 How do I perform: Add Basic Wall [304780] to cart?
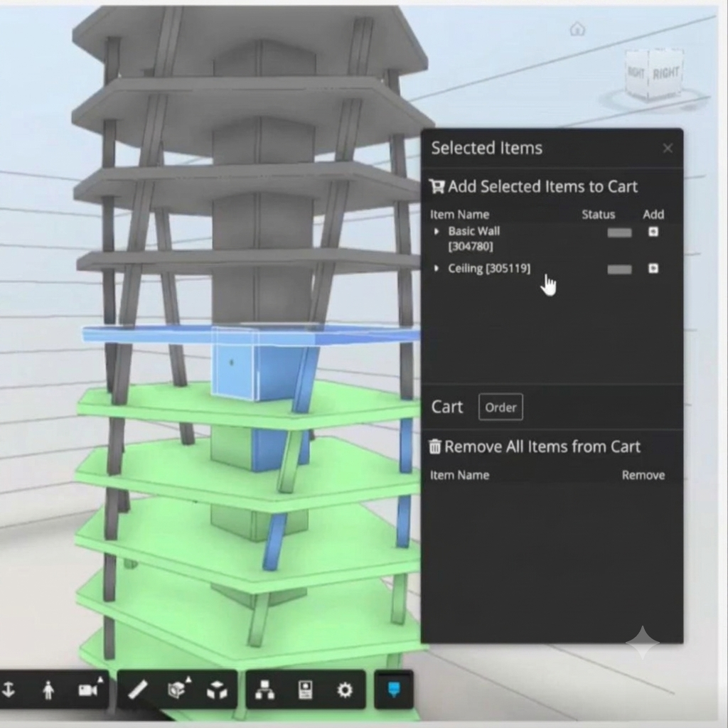(653, 232)
